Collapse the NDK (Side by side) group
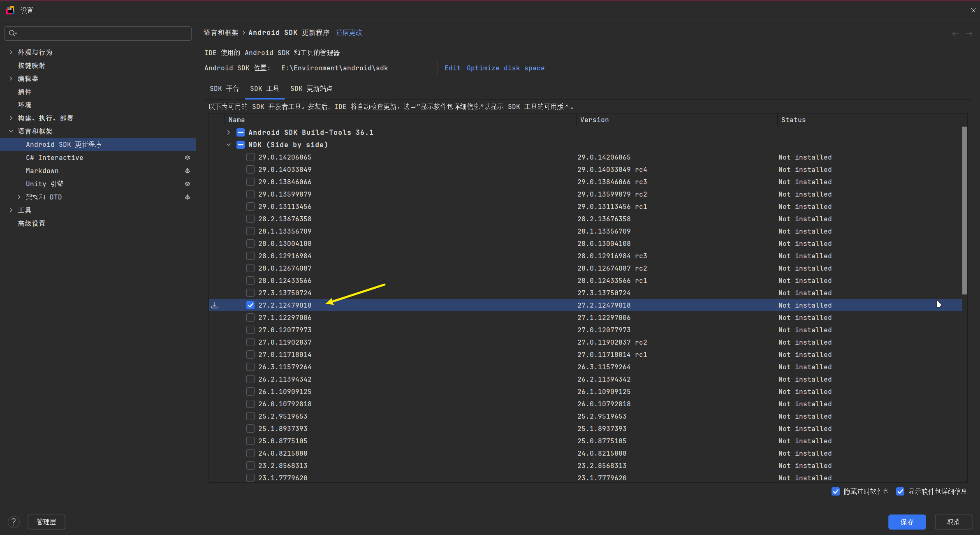 click(229, 145)
